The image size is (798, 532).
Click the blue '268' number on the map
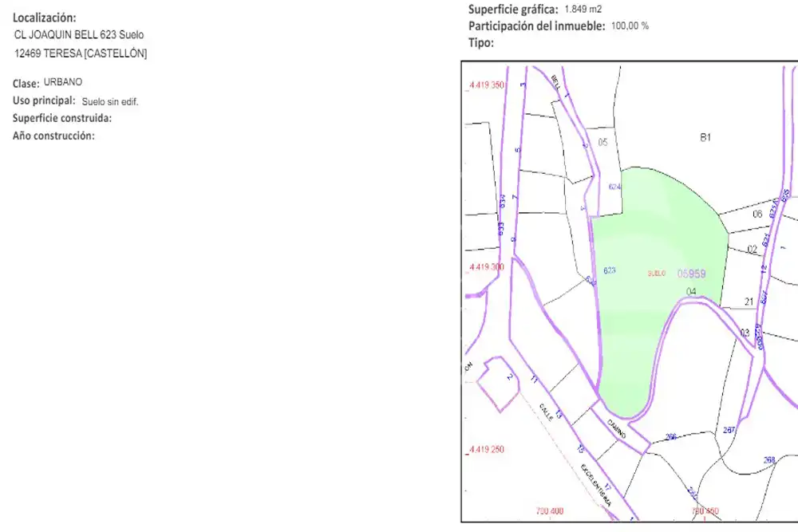769,460
